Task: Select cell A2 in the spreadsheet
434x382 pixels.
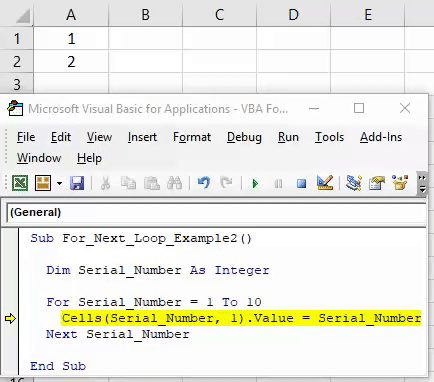Action: click(71, 62)
